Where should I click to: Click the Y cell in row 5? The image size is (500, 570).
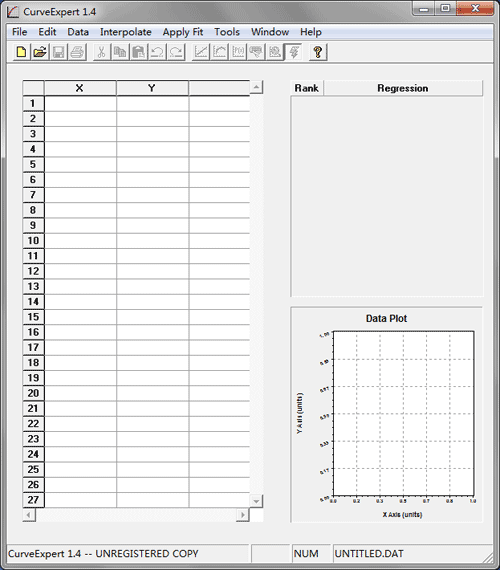[x=153, y=164]
